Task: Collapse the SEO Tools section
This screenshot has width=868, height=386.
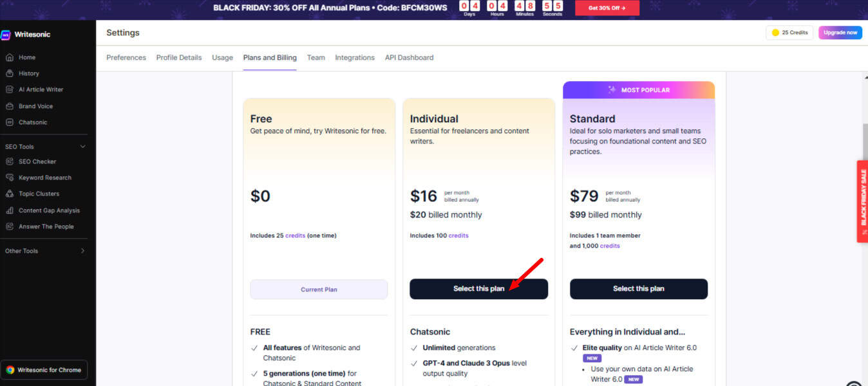Action: tap(82, 147)
